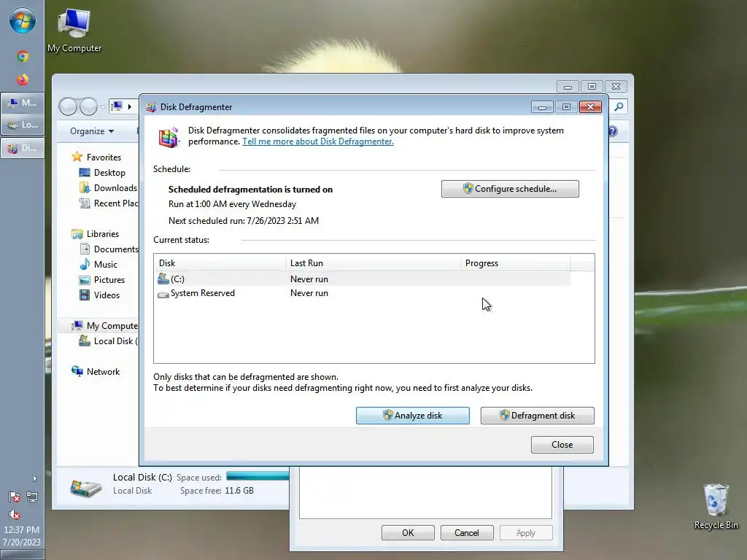Image resolution: width=747 pixels, height=560 pixels.
Task: Select Videos library
Action: click(100, 295)
